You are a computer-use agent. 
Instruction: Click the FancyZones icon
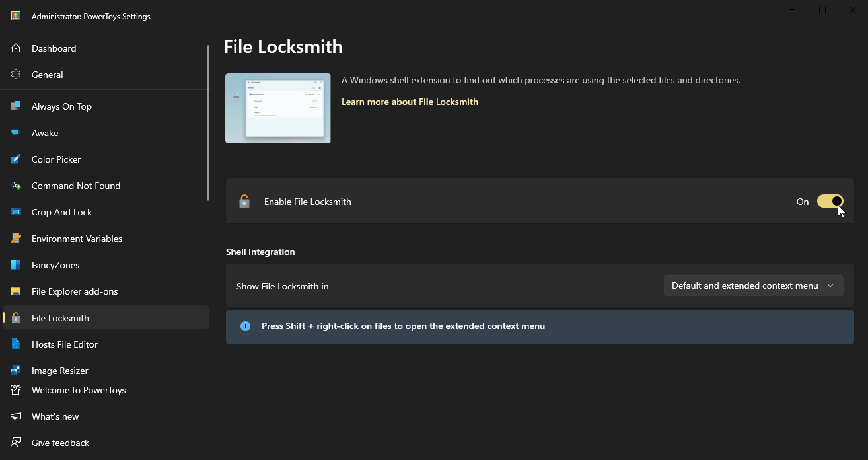click(16, 265)
